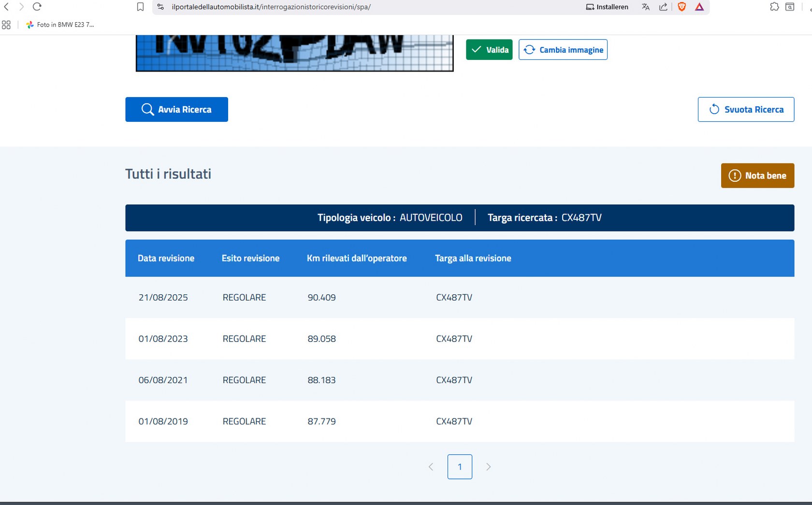Image resolution: width=812 pixels, height=505 pixels.
Task: Click CX487TV plate in 06/08/2021 row
Action: point(454,380)
